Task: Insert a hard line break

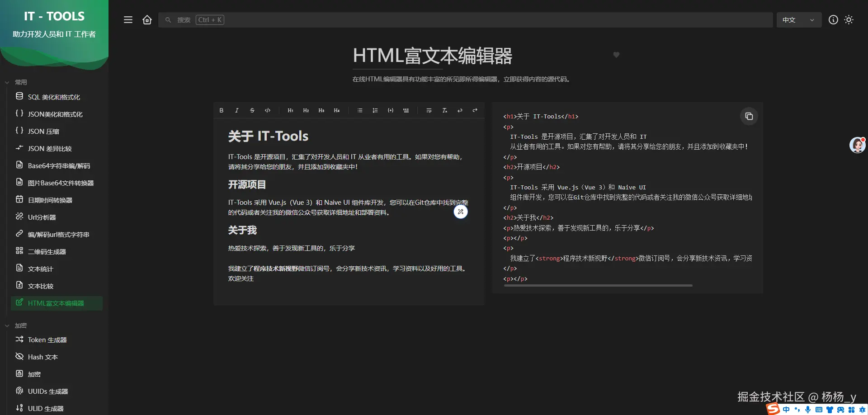Action: pos(429,110)
